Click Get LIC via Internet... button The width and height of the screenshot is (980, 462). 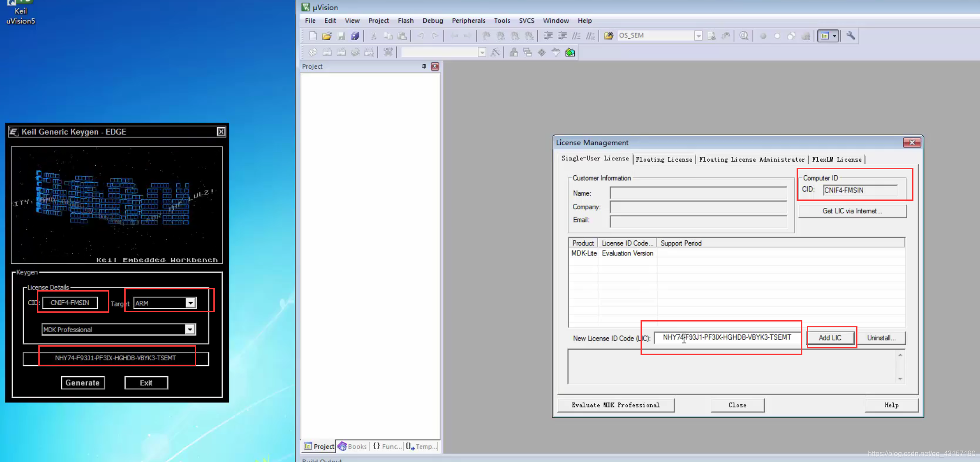852,211
